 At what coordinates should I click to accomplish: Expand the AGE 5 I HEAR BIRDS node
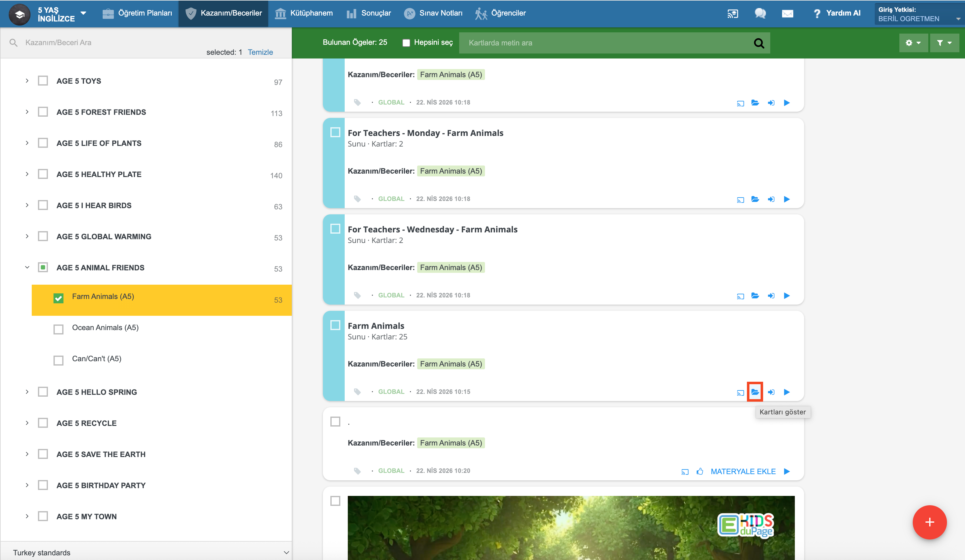[27, 205]
